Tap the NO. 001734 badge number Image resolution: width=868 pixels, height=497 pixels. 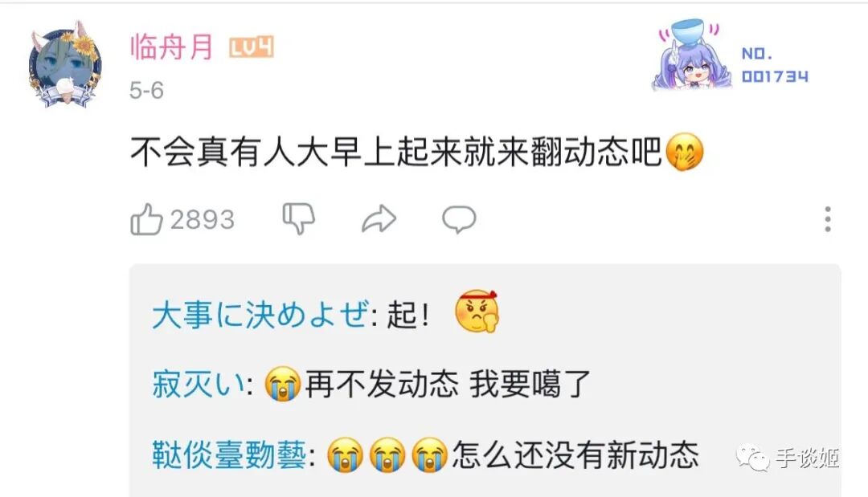pyautogui.click(x=775, y=65)
